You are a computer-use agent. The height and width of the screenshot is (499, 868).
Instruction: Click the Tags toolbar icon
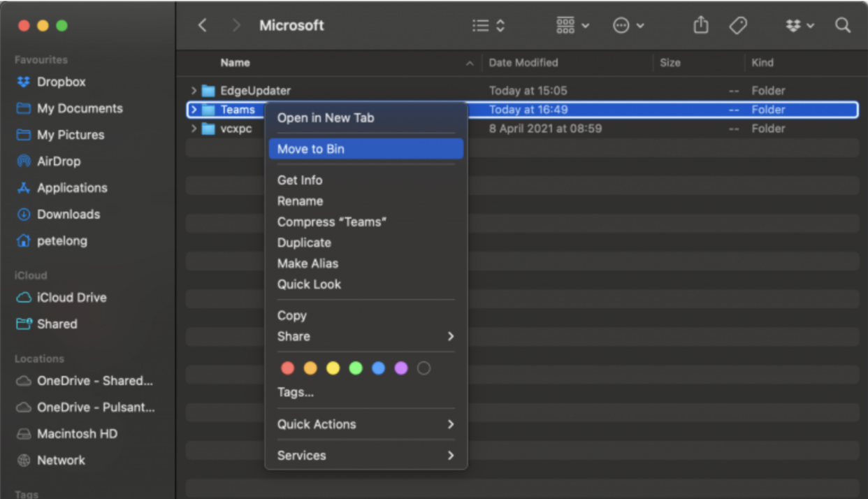(x=737, y=26)
